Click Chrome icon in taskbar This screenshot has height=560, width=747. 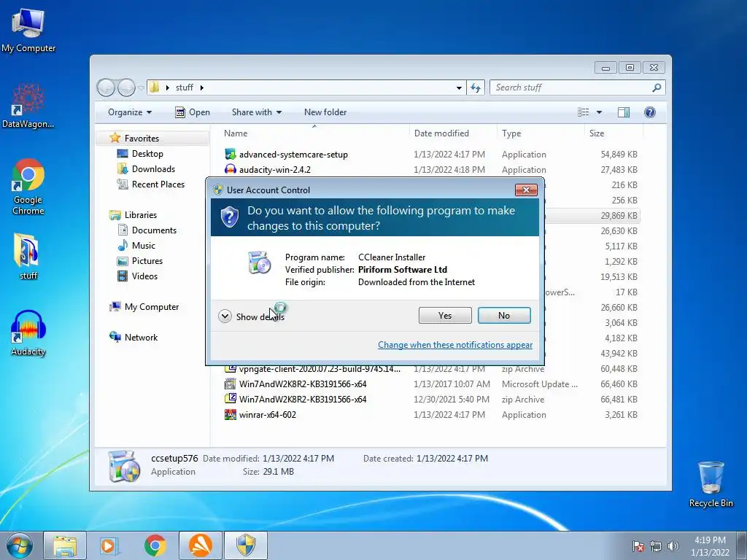(155, 545)
